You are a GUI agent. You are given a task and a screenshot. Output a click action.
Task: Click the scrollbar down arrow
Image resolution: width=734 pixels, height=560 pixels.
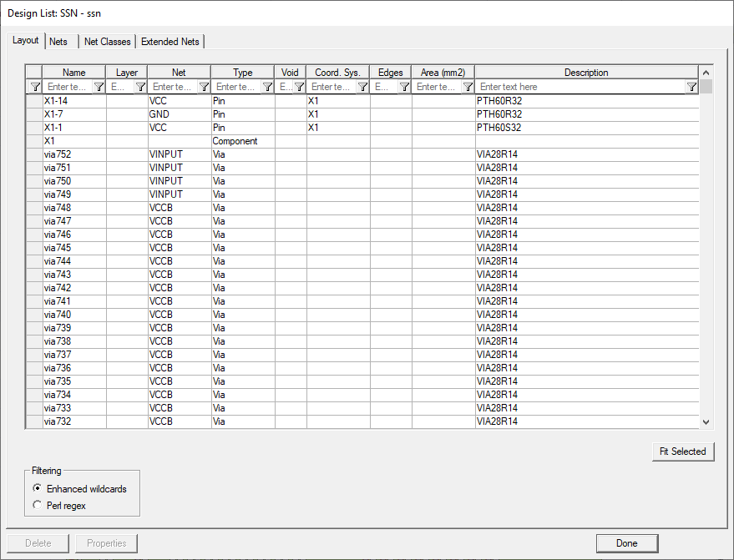tap(706, 421)
